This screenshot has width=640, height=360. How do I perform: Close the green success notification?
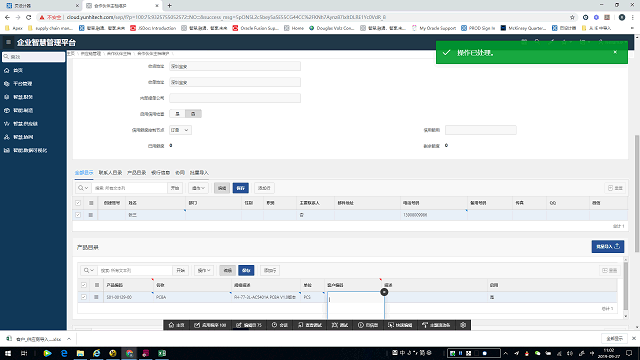point(615,52)
